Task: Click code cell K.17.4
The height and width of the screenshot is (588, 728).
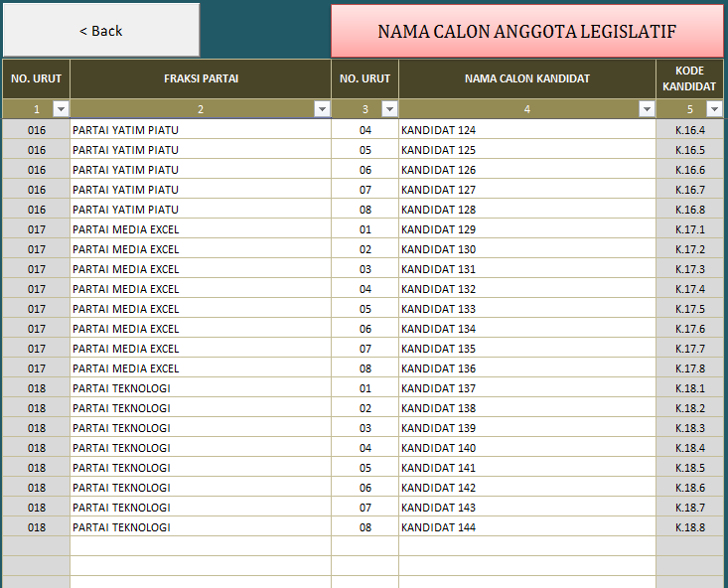Action: pyautogui.click(x=689, y=289)
